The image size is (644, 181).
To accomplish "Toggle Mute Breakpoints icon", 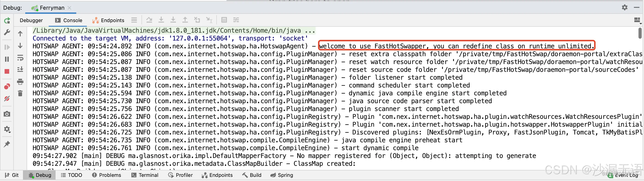I will point(7,99).
